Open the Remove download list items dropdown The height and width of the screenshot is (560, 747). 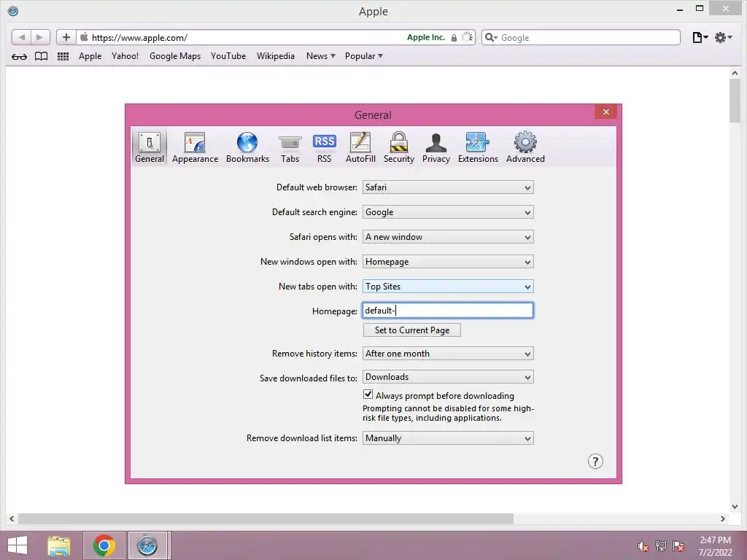tap(448, 438)
